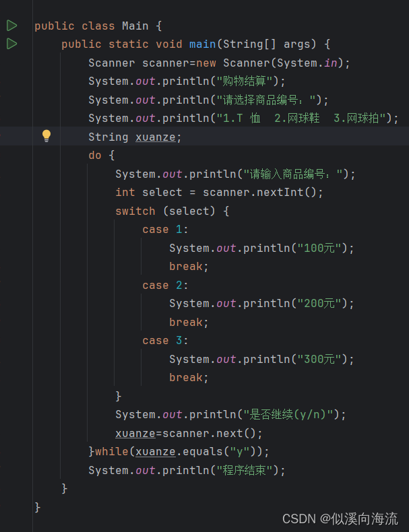Click the 'case 3:' label
Screen dimensions: 409x532
[165, 340]
